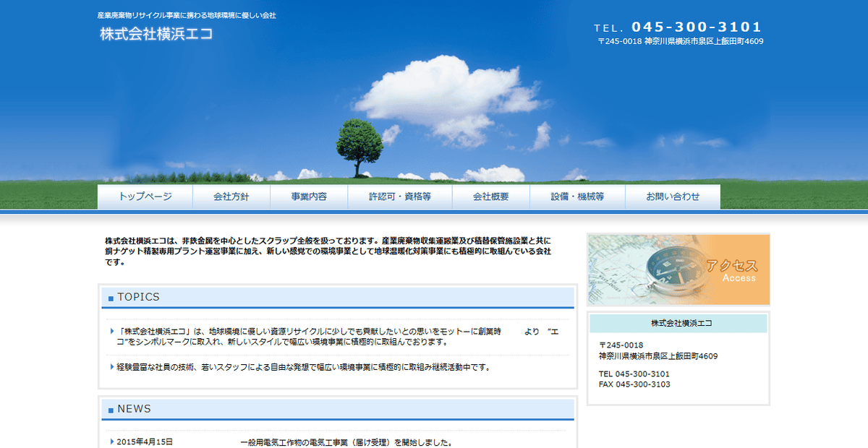868x448 pixels.
Task: Click the Access compass banner image
Action: pyautogui.click(x=679, y=270)
